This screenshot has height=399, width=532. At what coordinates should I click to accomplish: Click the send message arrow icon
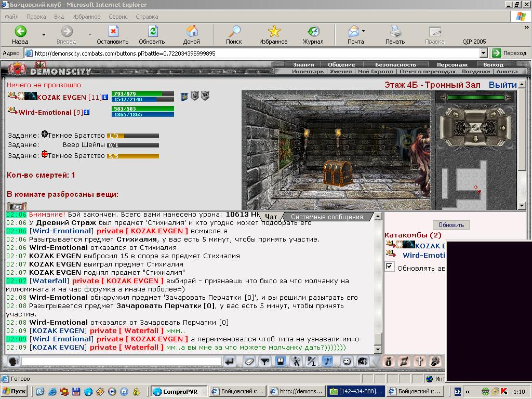(x=230, y=362)
